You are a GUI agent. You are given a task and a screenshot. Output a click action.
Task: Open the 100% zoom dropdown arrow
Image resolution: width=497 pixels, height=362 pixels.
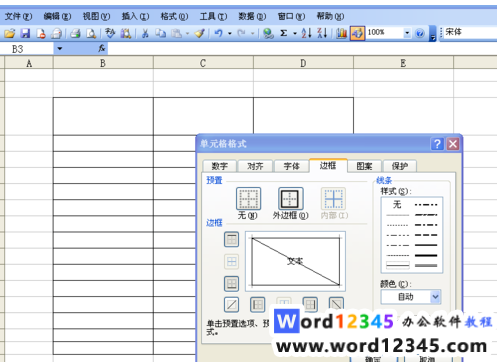tap(407, 33)
